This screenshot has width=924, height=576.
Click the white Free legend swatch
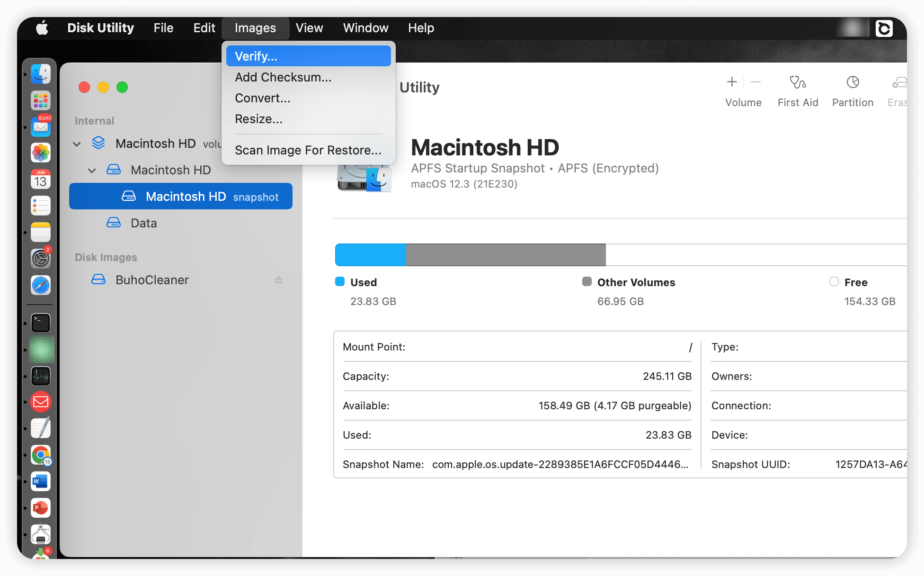834,281
